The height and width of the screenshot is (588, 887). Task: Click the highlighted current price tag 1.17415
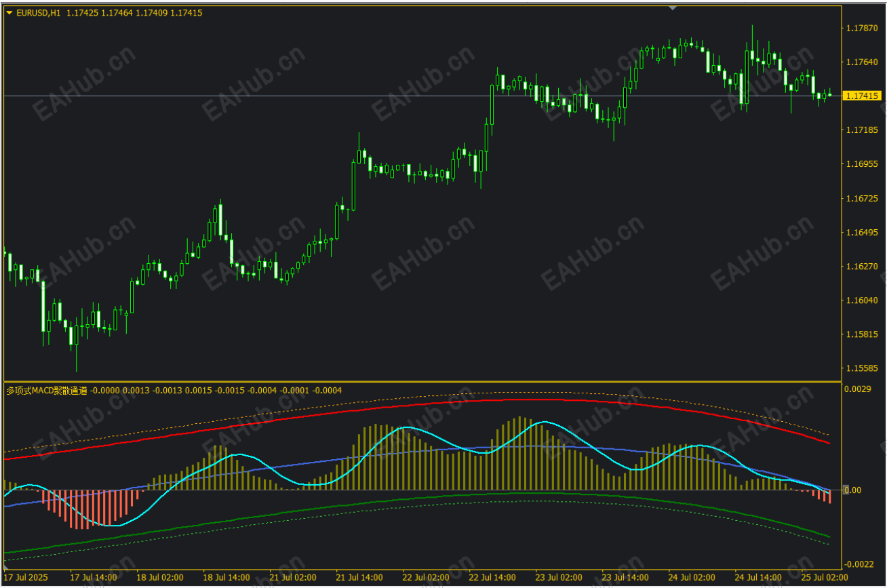861,96
